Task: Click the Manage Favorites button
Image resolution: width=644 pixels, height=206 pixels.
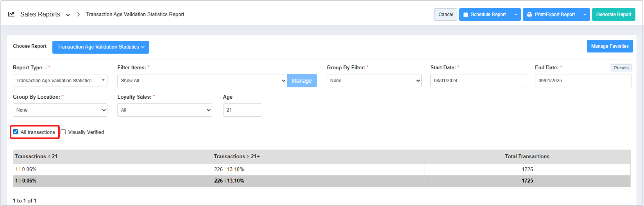Action: 610,46
